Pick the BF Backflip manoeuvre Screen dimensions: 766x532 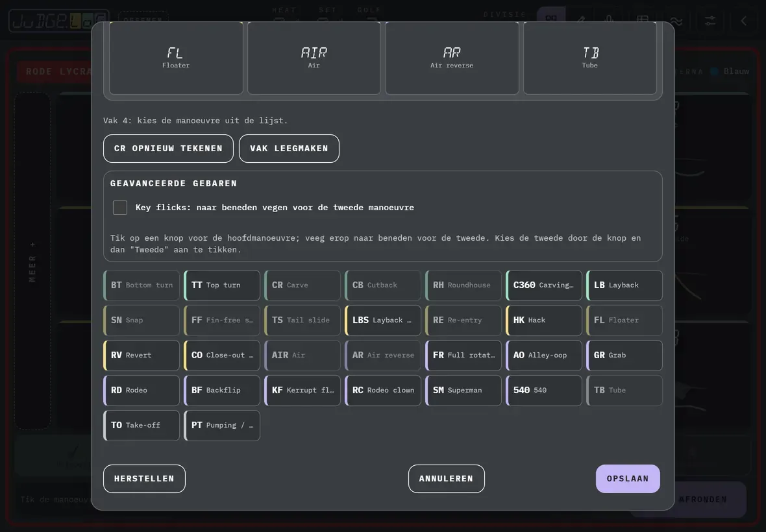pyautogui.click(x=222, y=391)
